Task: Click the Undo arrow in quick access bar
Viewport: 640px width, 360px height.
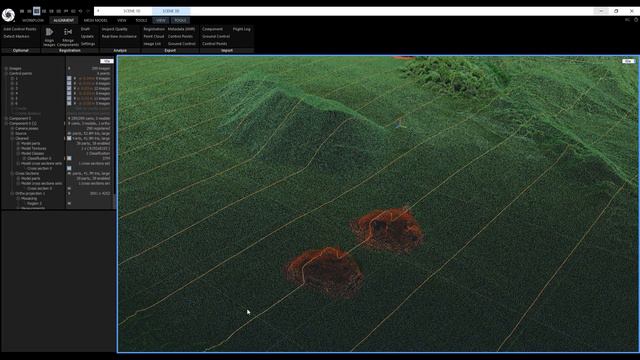Action: tap(80, 11)
